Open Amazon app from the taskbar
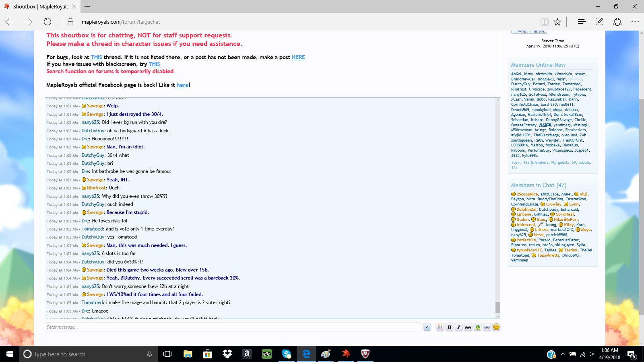 click(247, 354)
